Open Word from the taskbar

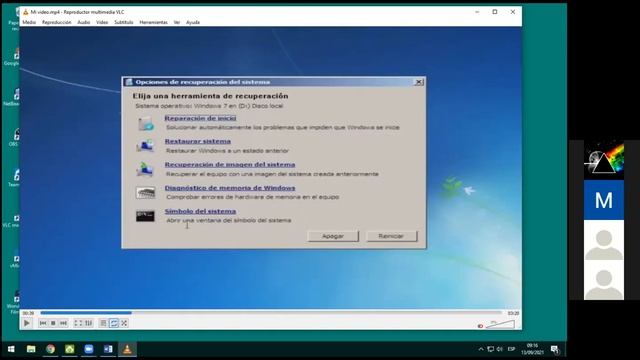[108, 349]
